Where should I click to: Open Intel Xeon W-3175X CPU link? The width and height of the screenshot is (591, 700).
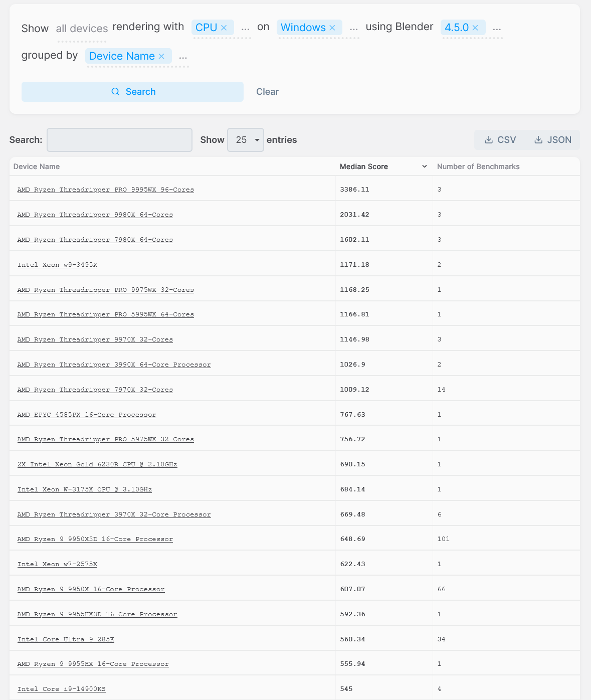[85, 489]
